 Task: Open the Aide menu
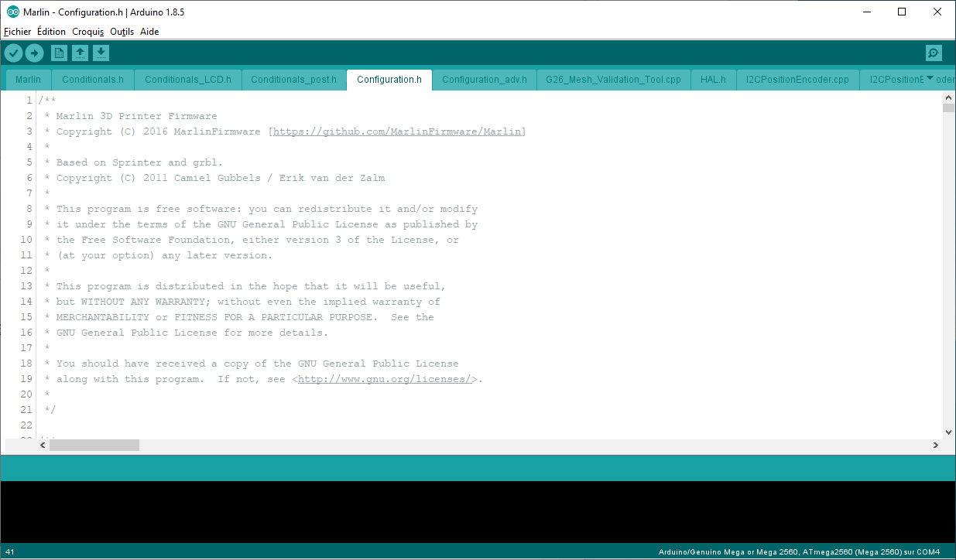coord(149,32)
